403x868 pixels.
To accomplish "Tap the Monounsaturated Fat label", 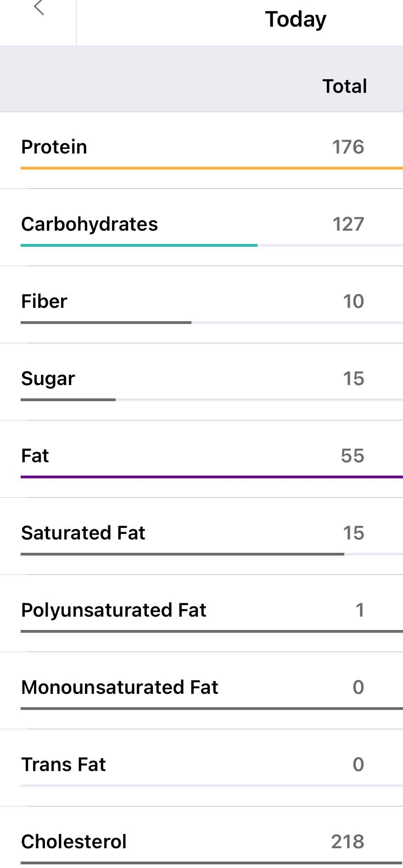I will click(120, 687).
